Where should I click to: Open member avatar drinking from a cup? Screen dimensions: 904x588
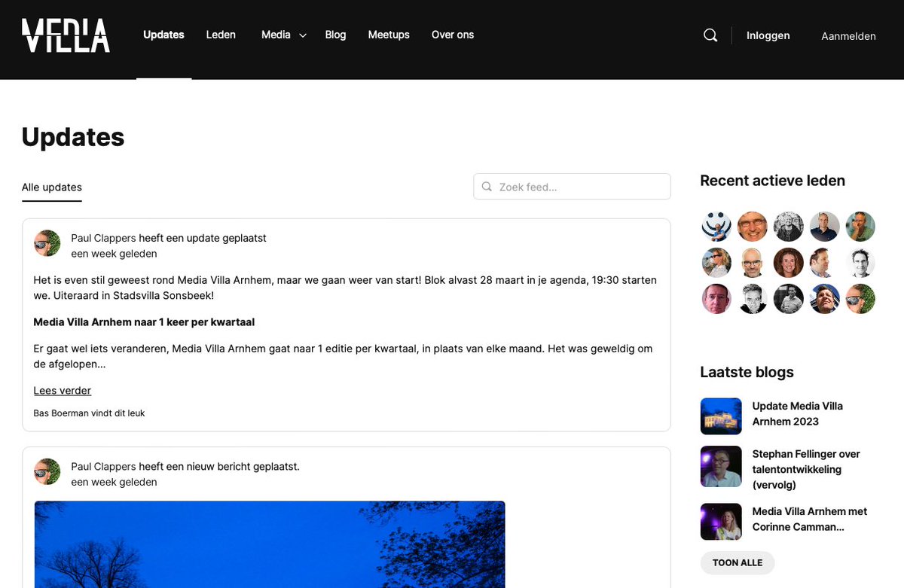click(x=716, y=263)
